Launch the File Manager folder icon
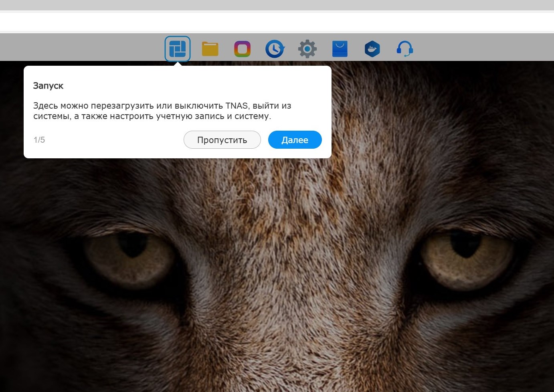 click(210, 49)
